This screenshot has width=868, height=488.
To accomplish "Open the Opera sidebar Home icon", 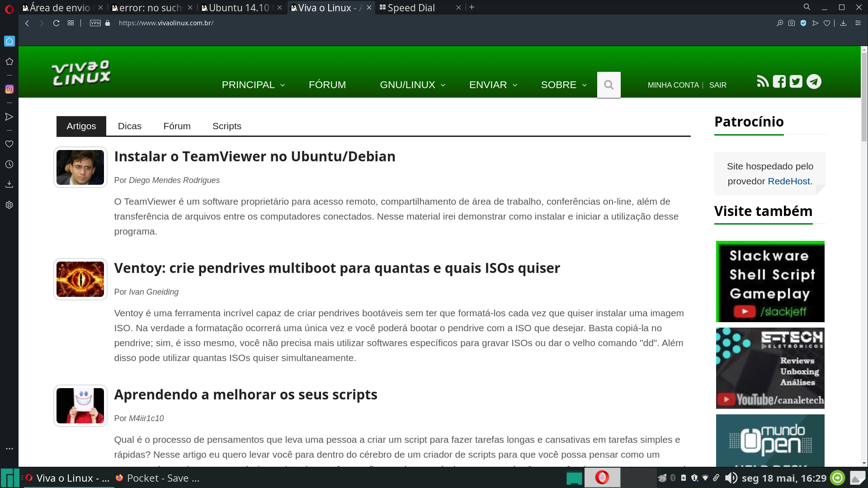I will pyautogui.click(x=9, y=41).
